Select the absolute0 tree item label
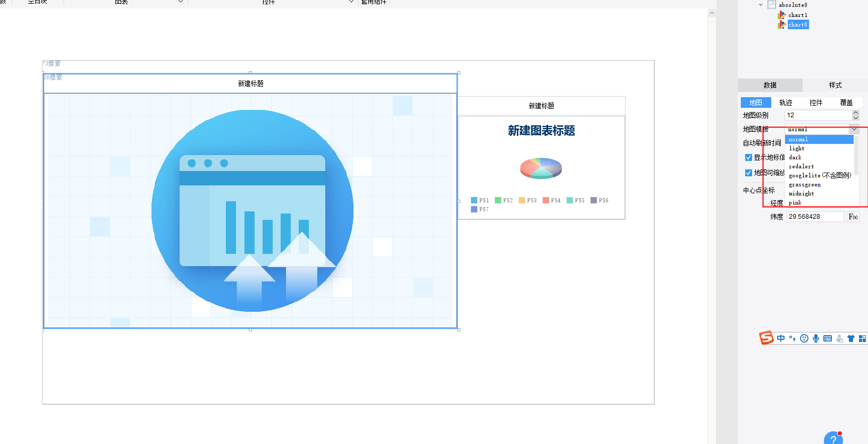Screen dimensions: 868x444 (x=793, y=5)
